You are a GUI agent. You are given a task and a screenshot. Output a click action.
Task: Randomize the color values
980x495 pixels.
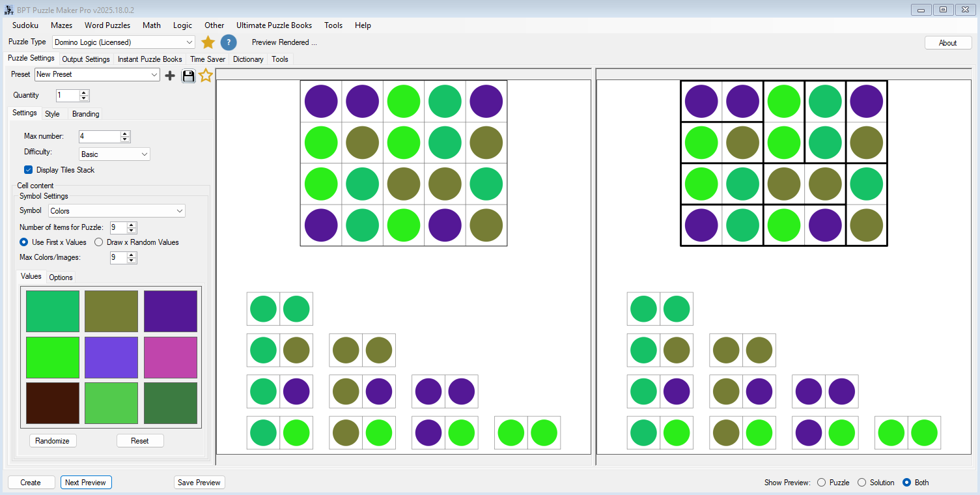tap(52, 440)
